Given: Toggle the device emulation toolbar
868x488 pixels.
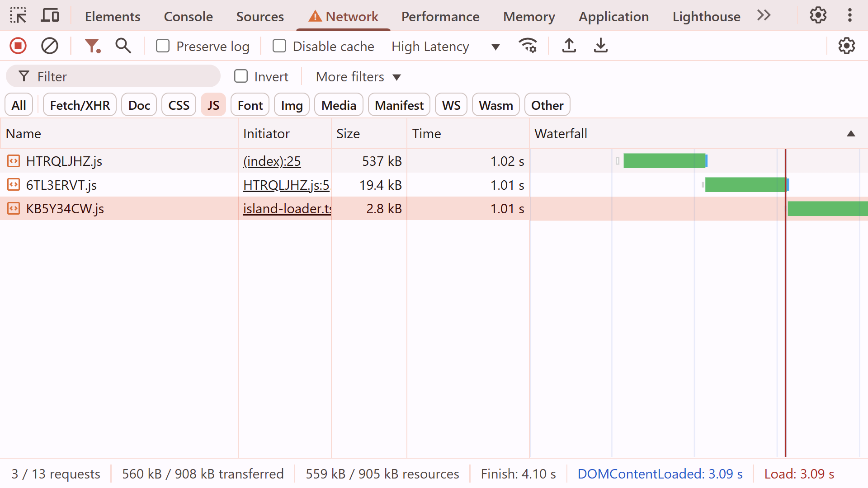Looking at the screenshot, I should click(x=50, y=15).
